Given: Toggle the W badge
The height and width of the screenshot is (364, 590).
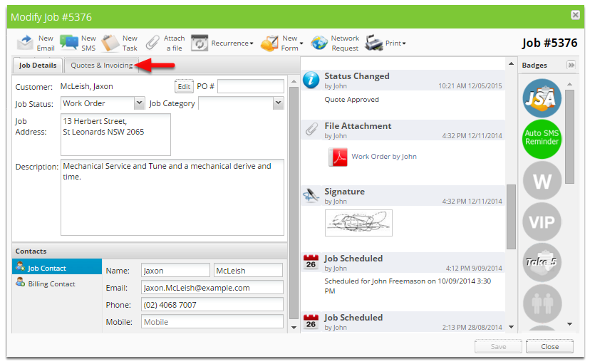Looking at the screenshot, I should click(542, 180).
